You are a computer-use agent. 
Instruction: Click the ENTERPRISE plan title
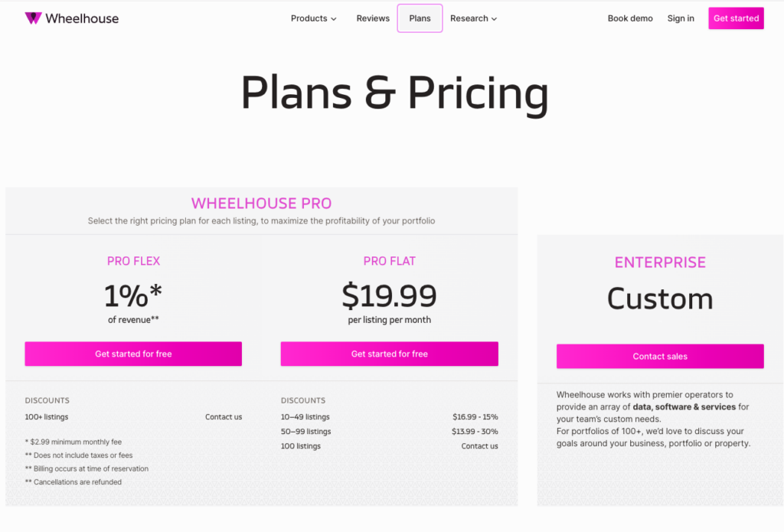(660, 263)
